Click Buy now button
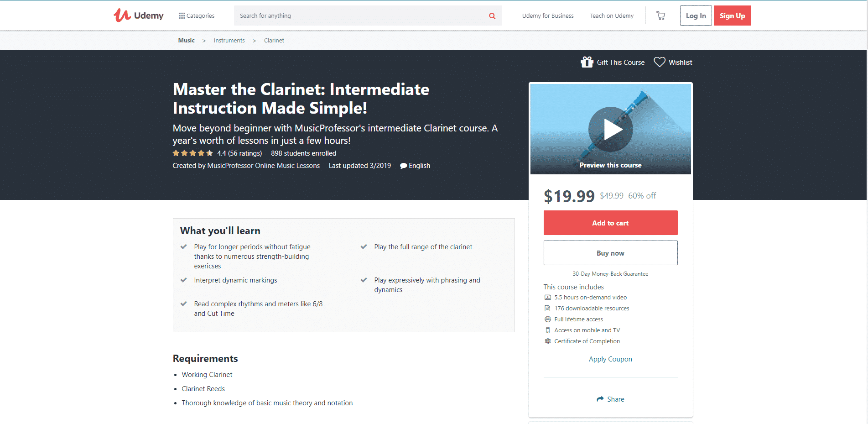The width and height of the screenshot is (868, 424). [x=610, y=253]
